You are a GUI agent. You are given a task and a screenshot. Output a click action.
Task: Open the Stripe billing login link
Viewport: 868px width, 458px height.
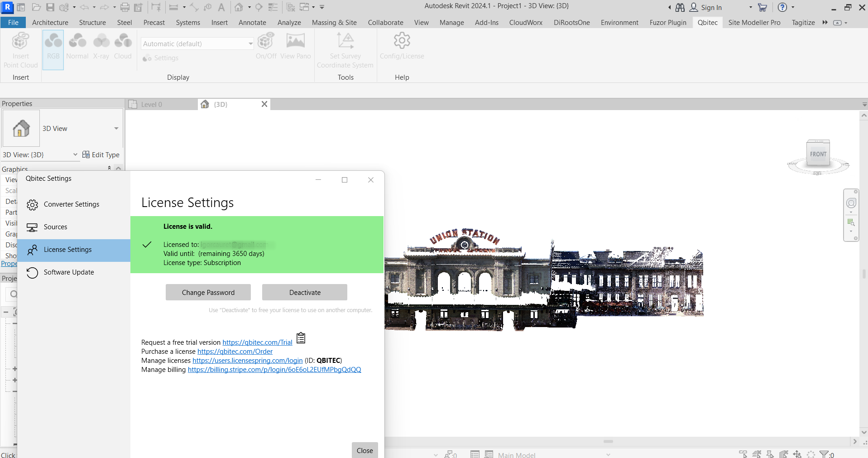[x=274, y=370]
